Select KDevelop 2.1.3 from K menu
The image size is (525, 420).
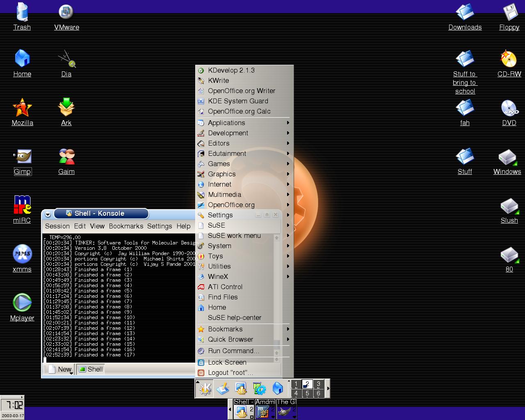(244, 70)
